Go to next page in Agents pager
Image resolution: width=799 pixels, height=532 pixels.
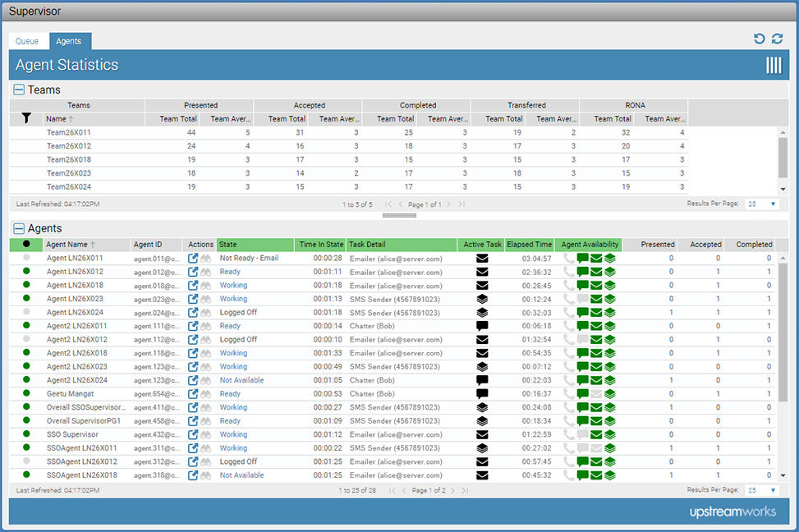(x=452, y=491)
